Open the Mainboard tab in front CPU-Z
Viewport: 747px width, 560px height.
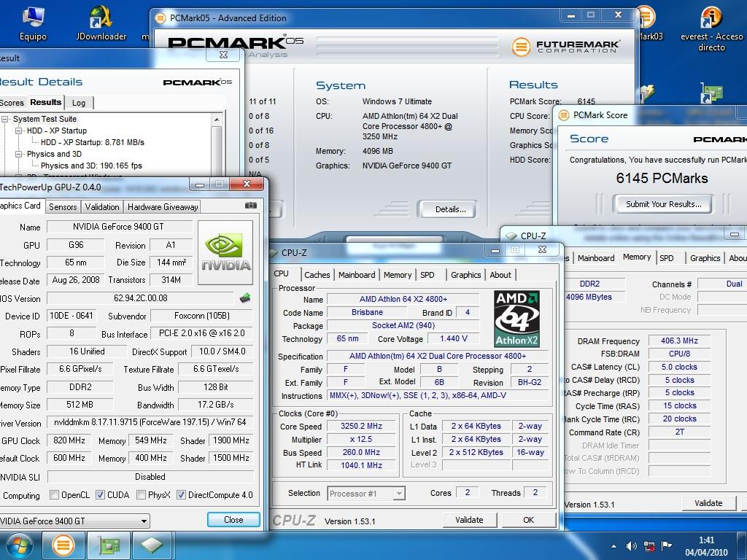coord(357,275)
